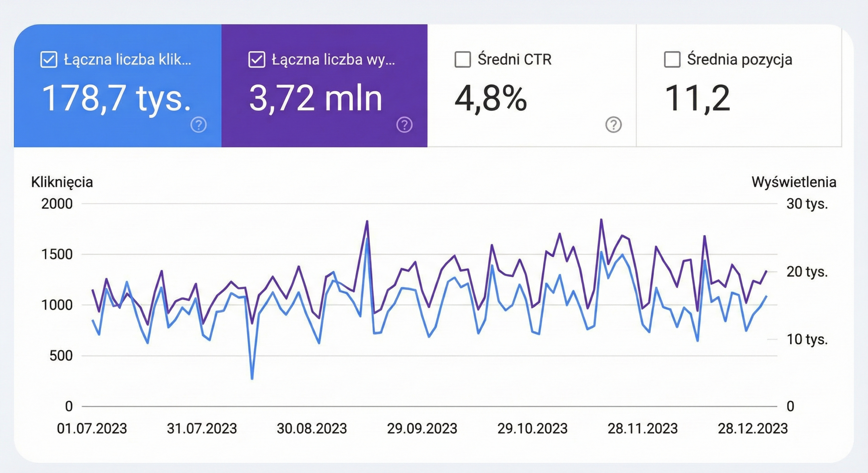Click the Wyświetlenia axis label

click(794, 182)
